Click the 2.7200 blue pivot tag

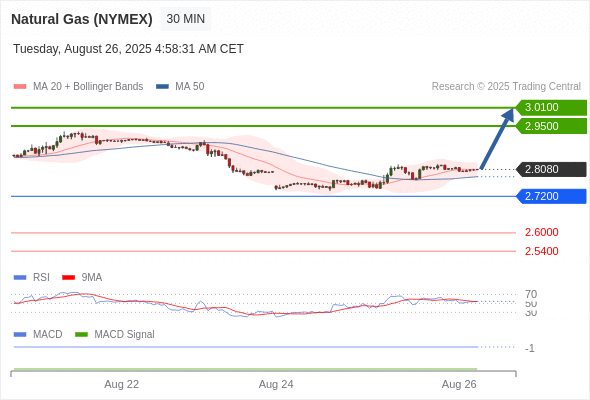(x=551, y=196)
